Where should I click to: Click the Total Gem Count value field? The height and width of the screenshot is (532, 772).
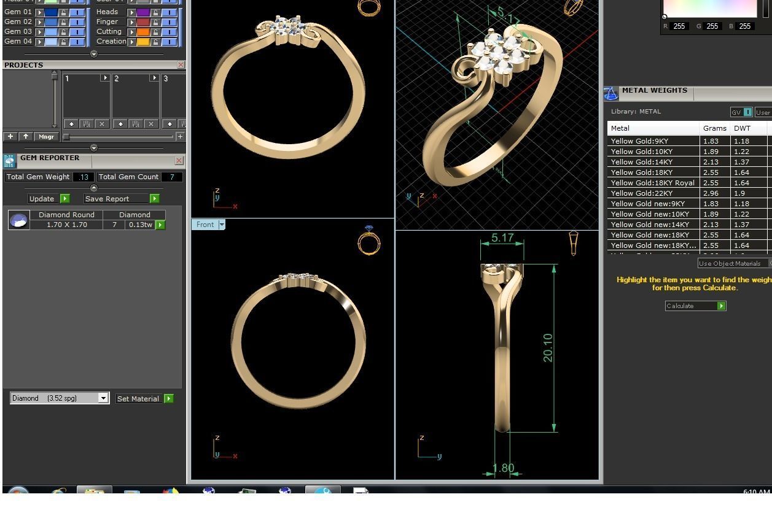pyautogui.click(x=172, y=177)
